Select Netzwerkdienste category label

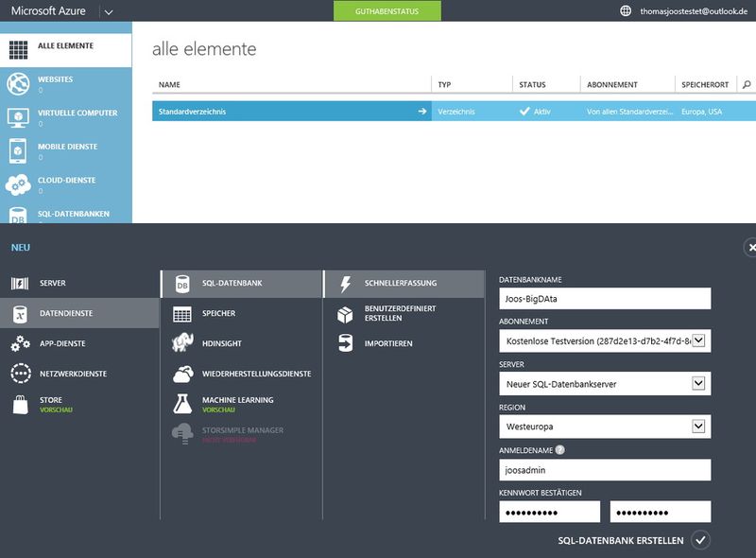(74, 374)
